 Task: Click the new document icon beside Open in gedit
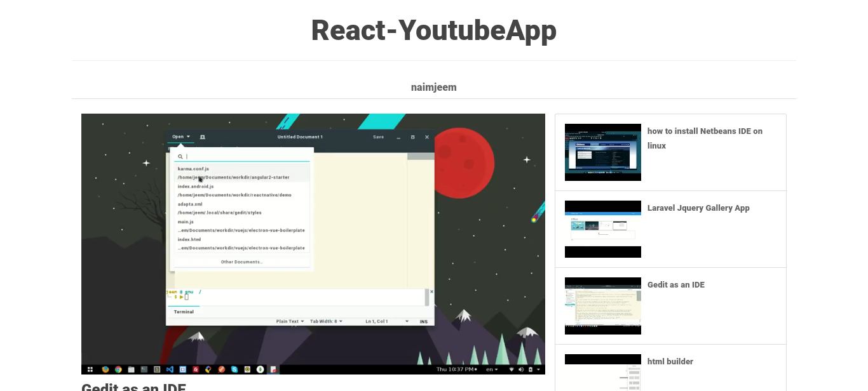coord(202,137)
